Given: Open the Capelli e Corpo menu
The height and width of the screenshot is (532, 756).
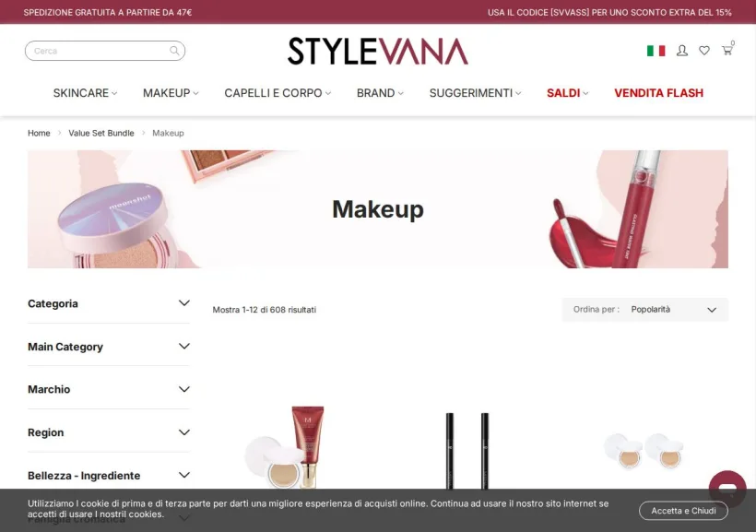Looking at the screenshot, I should point(278,93).
